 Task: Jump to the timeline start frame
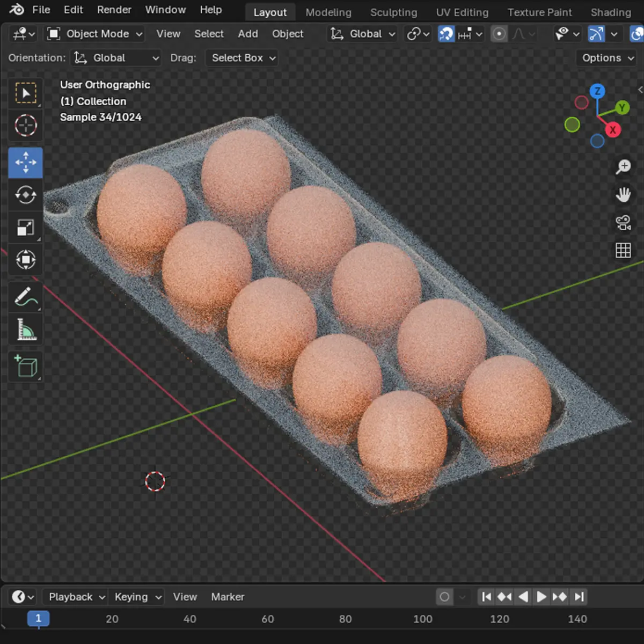pos(486,597)
